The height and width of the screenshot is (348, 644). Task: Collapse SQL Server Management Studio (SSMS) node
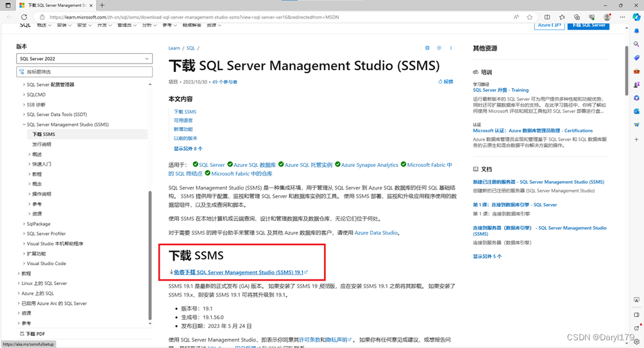(24, 124)
